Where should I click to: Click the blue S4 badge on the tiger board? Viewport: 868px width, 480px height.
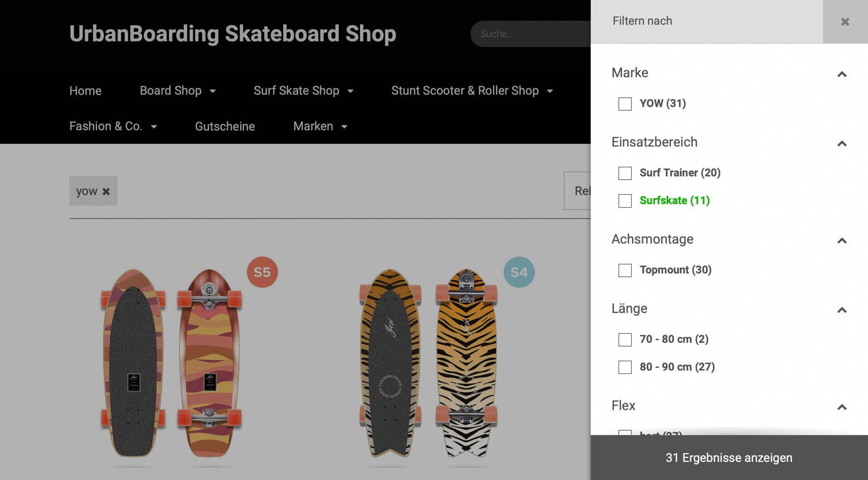click(x=519, y=272)
